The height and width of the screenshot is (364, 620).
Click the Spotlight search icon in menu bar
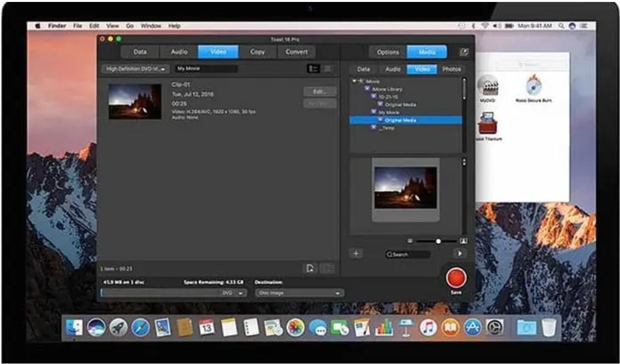click(562, 26)
